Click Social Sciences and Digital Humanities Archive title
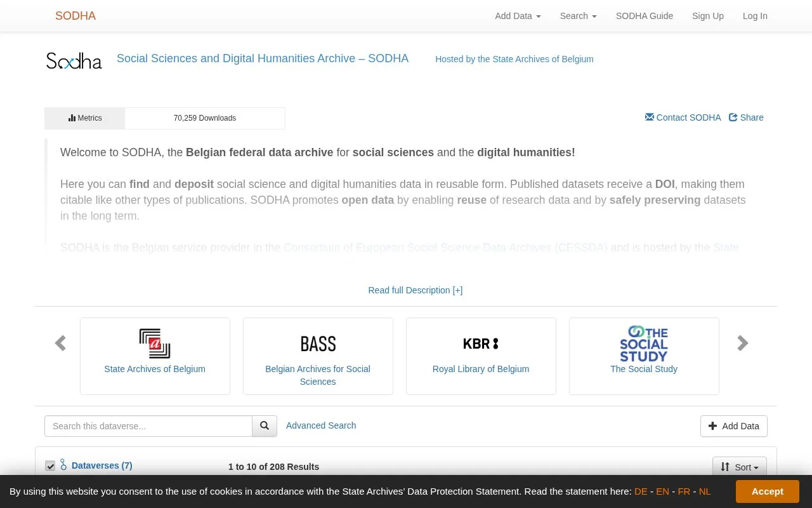 [x=263, y=58]
